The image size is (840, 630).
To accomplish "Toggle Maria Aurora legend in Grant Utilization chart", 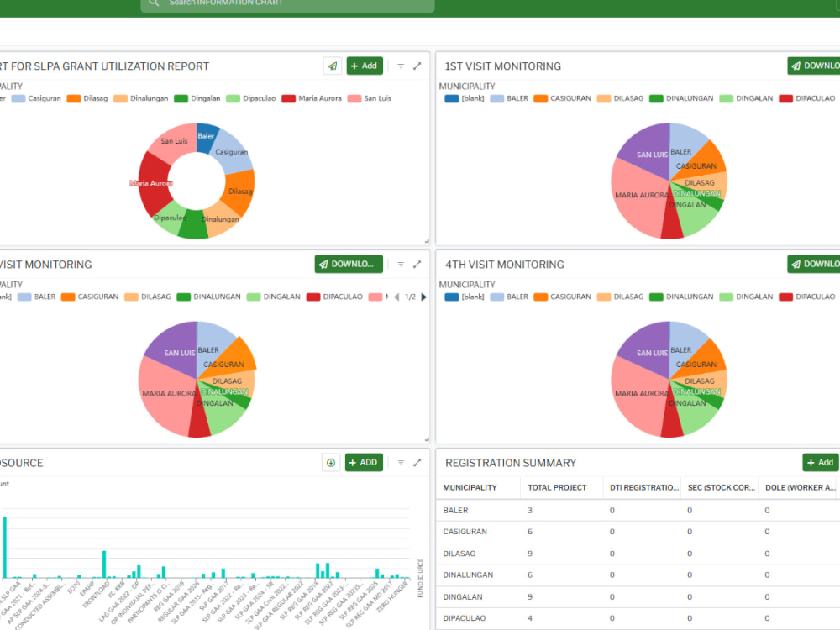I will pyautogui.click(x=312, y=98).
